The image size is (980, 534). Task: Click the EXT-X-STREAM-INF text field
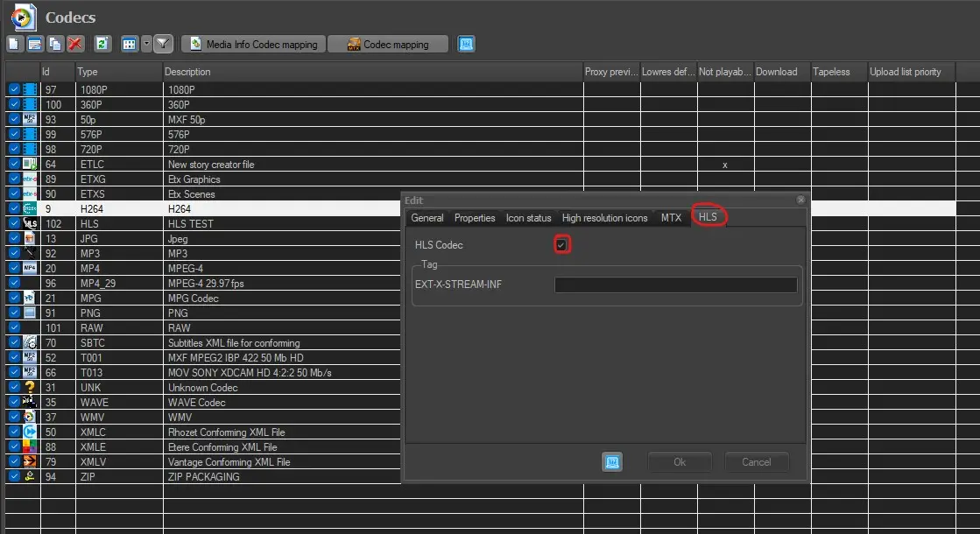[x=675, y=285]
